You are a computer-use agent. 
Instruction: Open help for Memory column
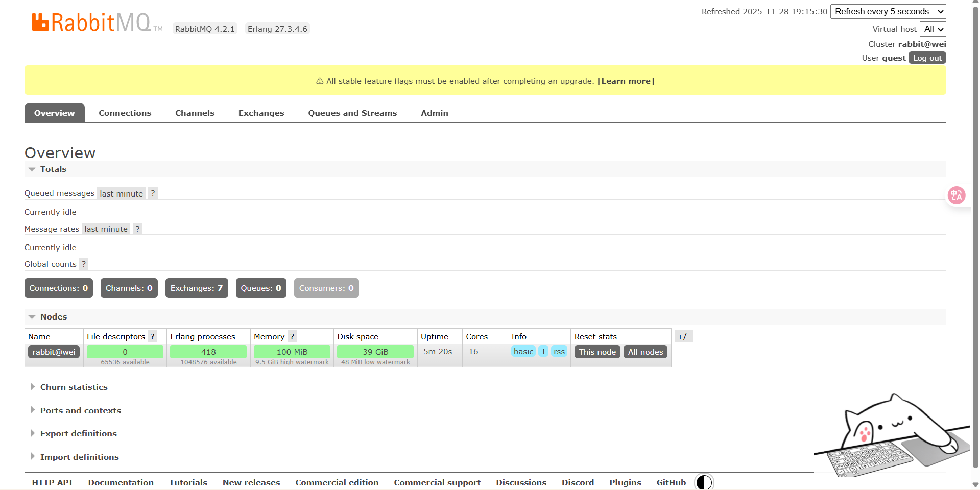pyautogui.click(x=292, y=336)
